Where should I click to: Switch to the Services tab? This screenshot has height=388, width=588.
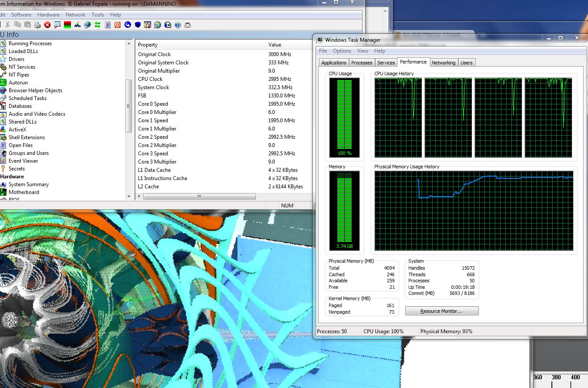[386, 63]
